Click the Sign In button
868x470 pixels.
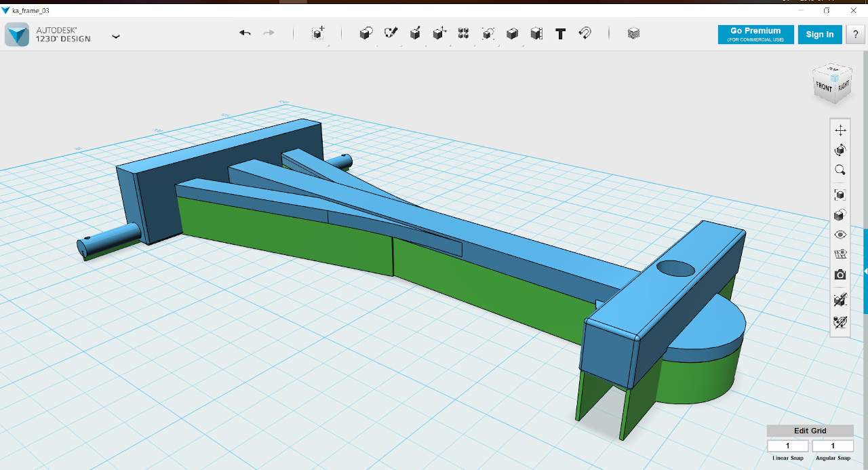(820, 35)
